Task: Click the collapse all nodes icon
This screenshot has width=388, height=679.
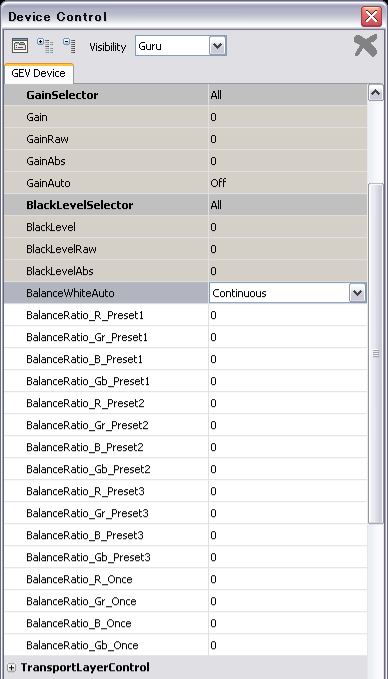Action: click(x=69, y=45)
